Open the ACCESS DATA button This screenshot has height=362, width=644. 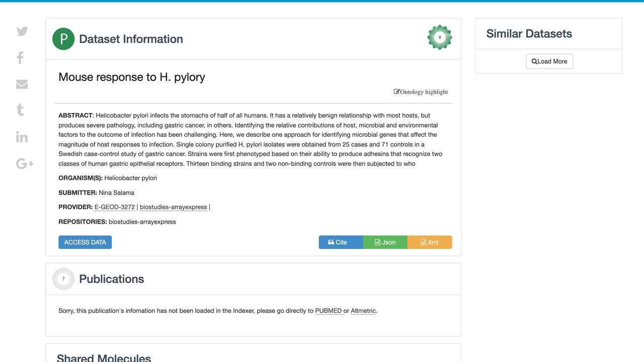pyautogui.click(x=85, y=242)
